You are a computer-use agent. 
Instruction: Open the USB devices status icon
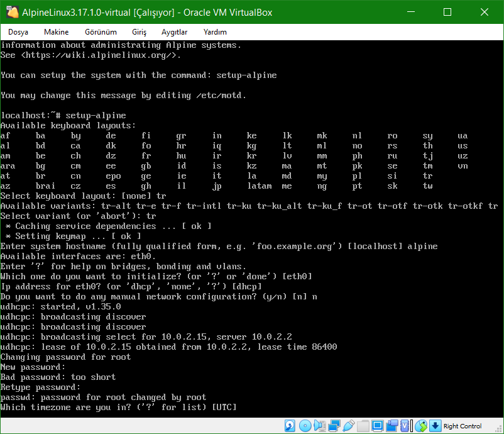click(x=349, y=426)
